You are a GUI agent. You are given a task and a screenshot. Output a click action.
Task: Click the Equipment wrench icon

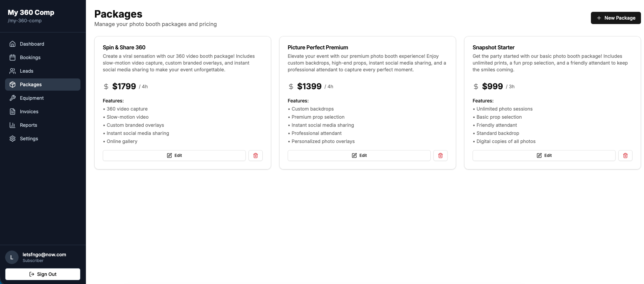tap(13, 98)
